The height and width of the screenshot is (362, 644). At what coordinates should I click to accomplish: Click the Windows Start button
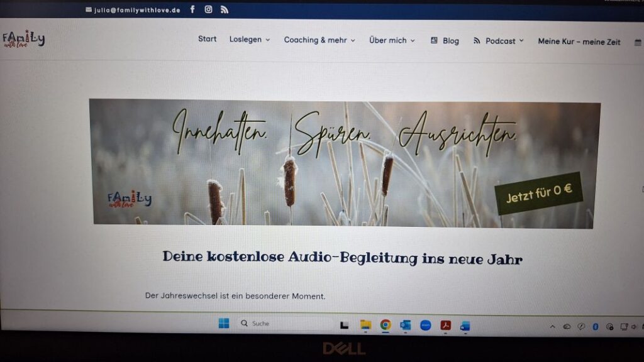point(224,324)
